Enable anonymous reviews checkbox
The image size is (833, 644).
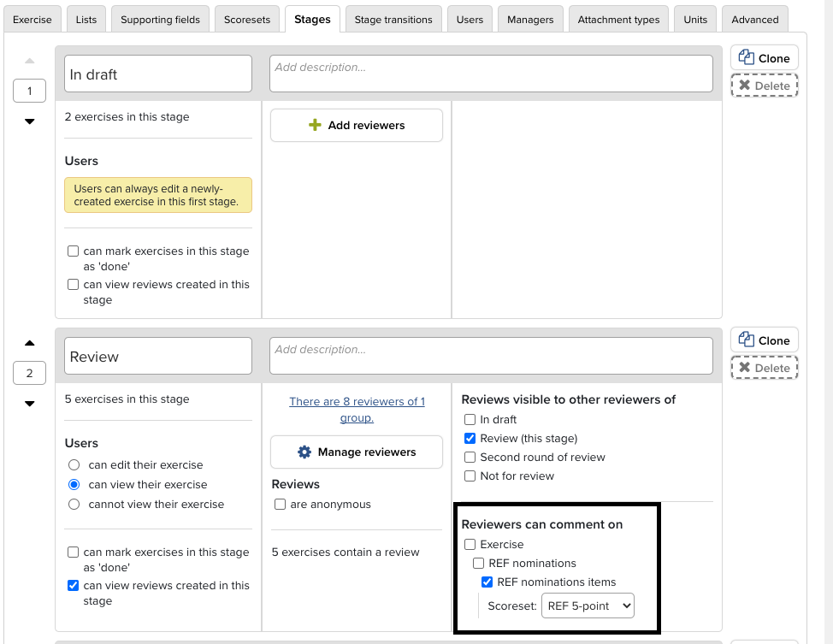pyautogui.click(x=280, y=505)
